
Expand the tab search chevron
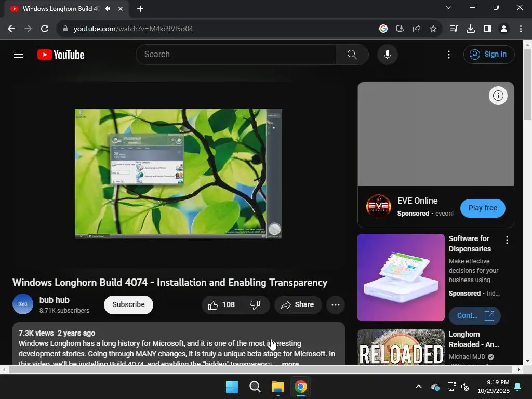coord(448,7)
